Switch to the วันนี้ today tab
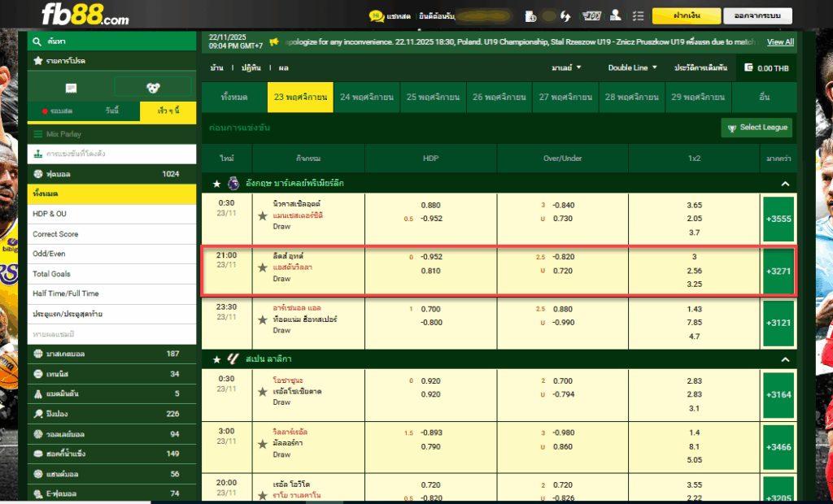833x504 pixels. [x=112, y=111]
